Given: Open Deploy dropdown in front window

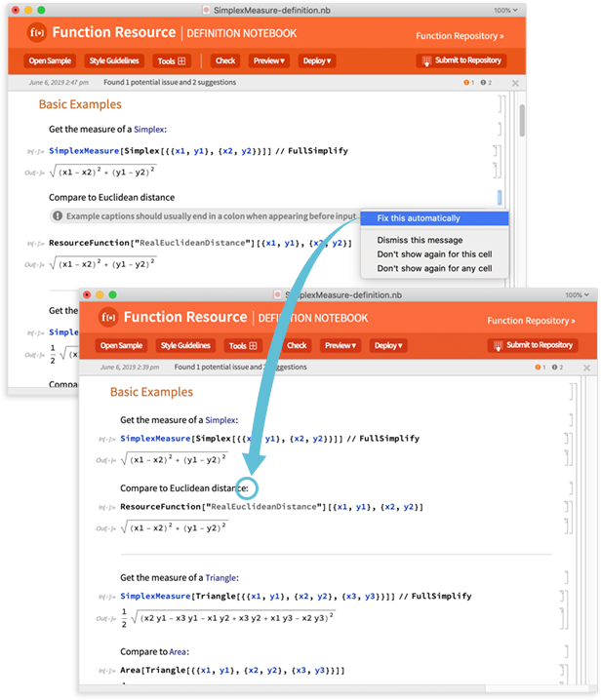Looking at the screenshot, I should (x=388, y=345).
